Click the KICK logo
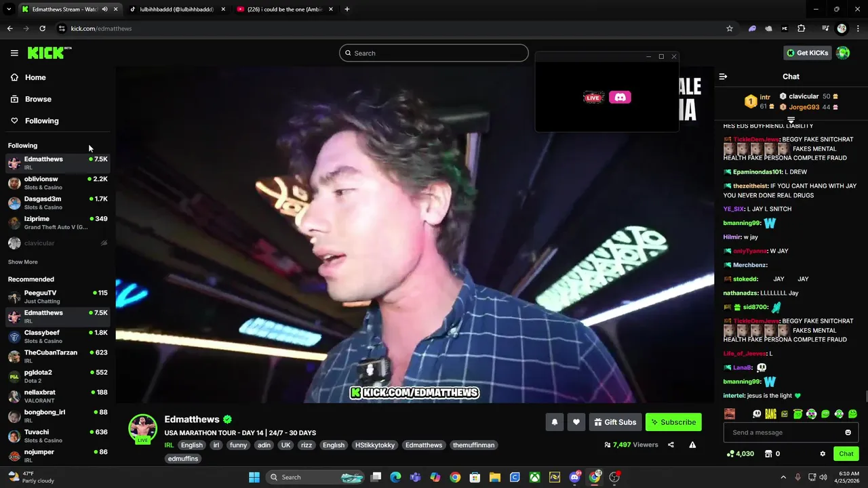 pos(49,53)
